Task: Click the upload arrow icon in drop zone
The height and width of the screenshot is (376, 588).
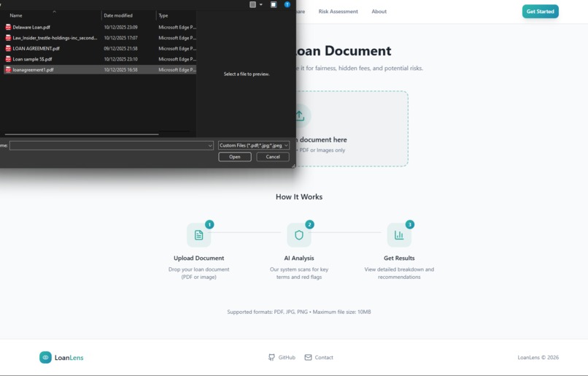Action: 300,115
